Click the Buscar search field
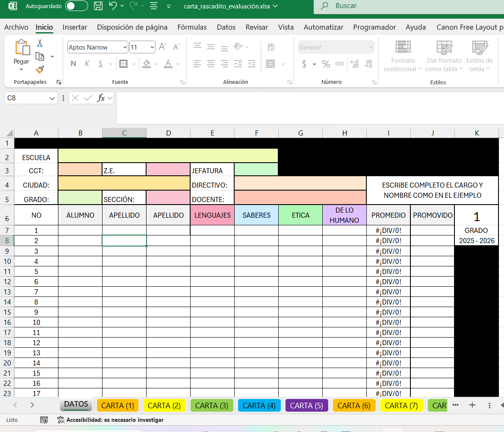 [409, 6]
